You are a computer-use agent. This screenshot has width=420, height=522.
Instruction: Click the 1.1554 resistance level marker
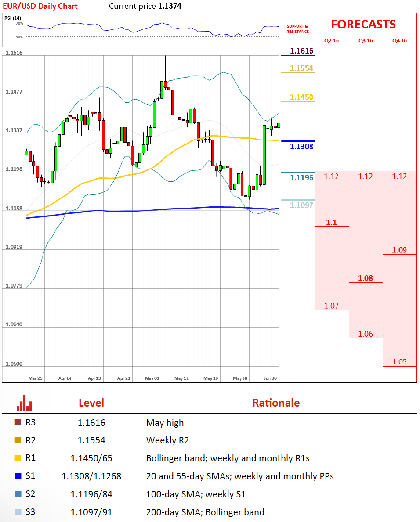coord(301,68)
